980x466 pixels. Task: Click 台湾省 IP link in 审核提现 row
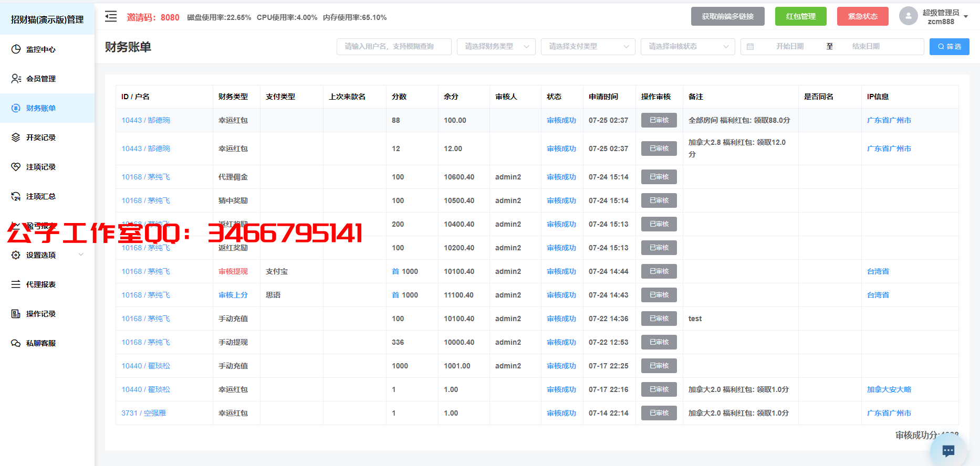(878, 271)
